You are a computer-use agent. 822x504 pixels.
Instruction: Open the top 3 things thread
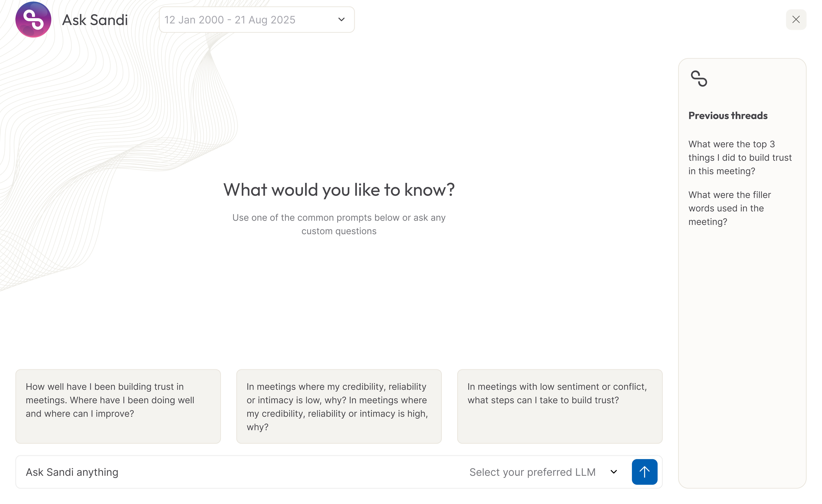point(740,157)
